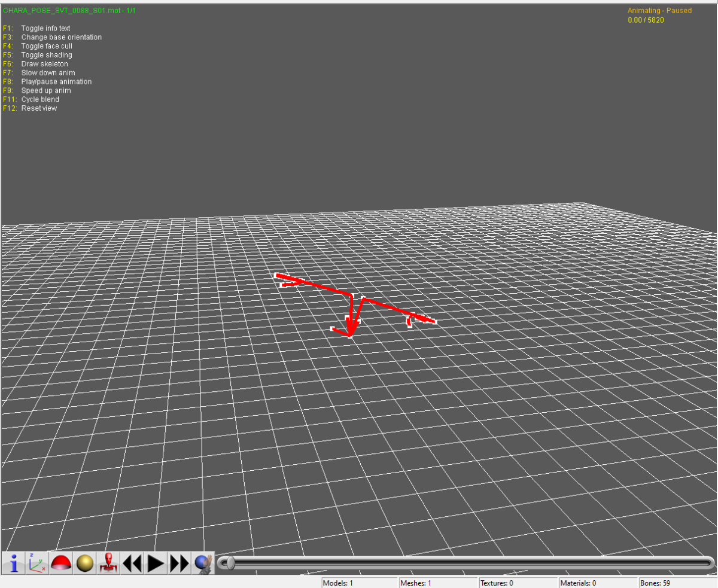This screenshot has height=588, width=718.
Task: Click the CHARA_POSE_SVT_0088_S01.mot file name text
Action: pos(69,11)
